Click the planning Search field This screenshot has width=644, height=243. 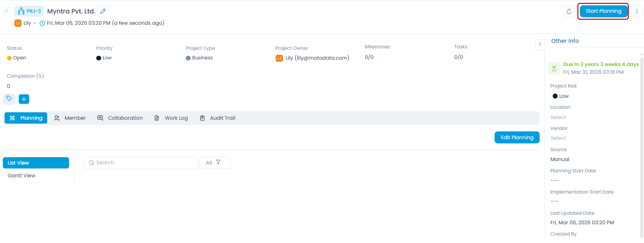click(x=141, y=163)
